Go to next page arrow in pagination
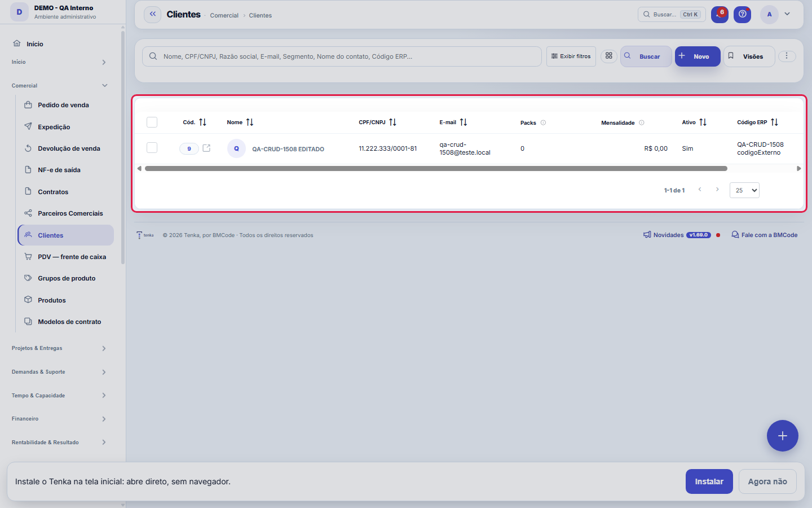This screenshot has width=812, height=508. [x=717, y=190]
